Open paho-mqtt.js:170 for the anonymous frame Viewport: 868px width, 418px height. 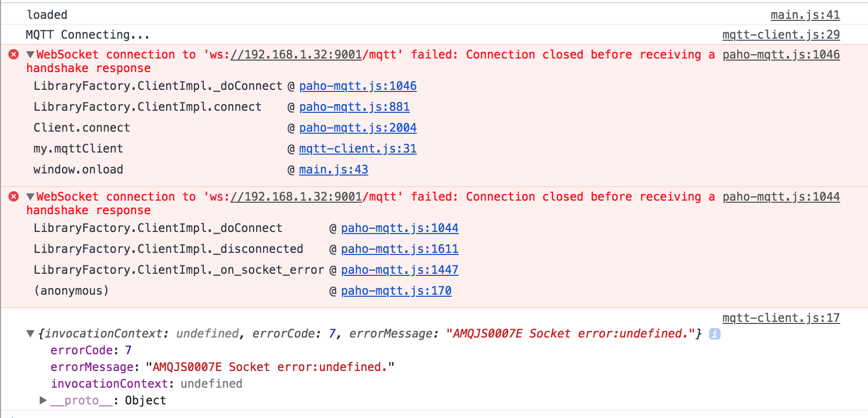pyautogui.click(x=396, y=291)
